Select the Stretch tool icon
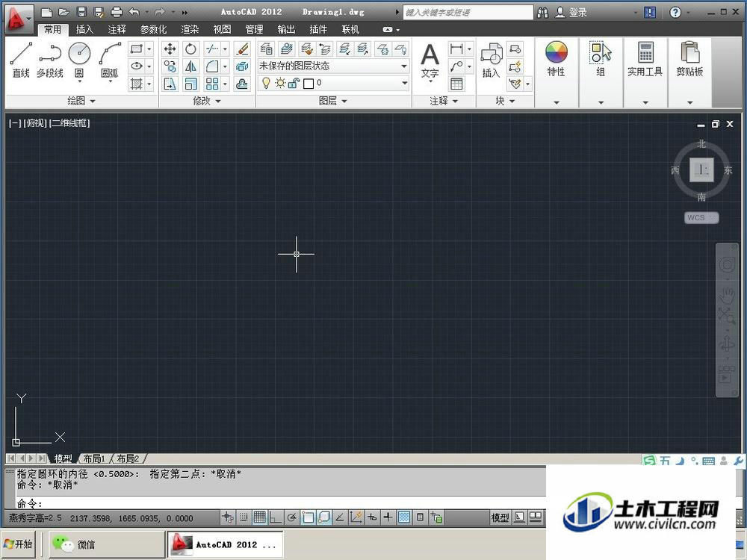This screenshot has width=747, height=560. [170, 84]
